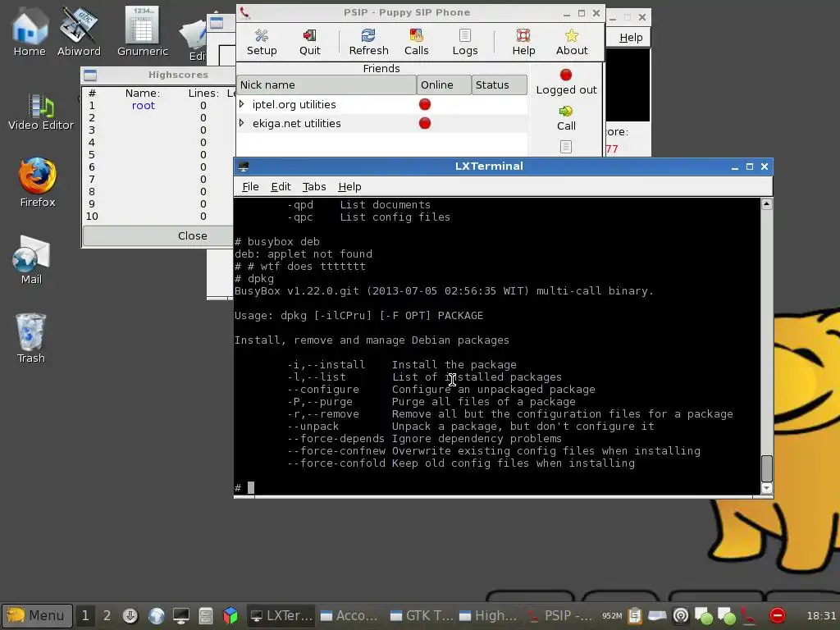The height and width of the screenshot is (630, 840).
Task: Open Help lifebuoy in PSIP toolbar
Action: 523,42
